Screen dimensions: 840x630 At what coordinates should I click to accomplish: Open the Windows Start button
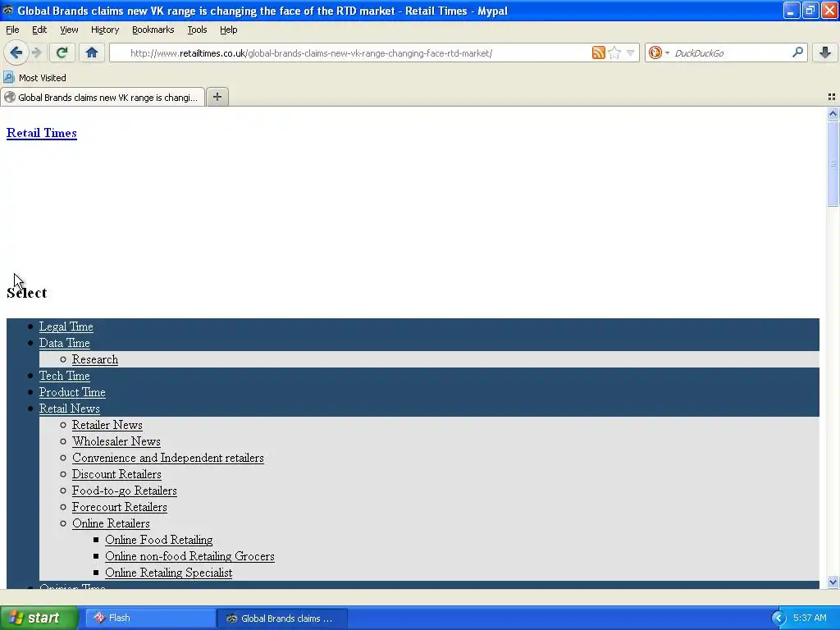pos(39,618)
